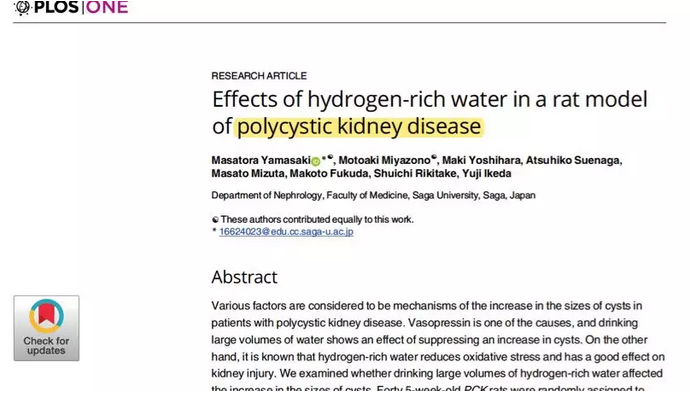
Task: Open the corresponding author email link
Action: [x=286, y=232]
